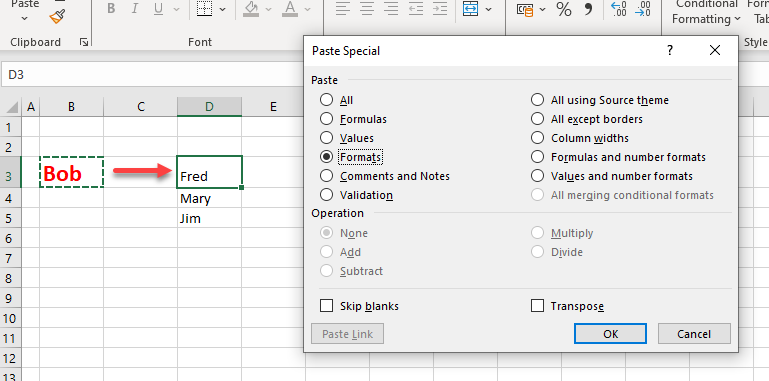Click cell containing Mary
The width and height of the screenshot is (769, 381).
click(x=209, y=199)
